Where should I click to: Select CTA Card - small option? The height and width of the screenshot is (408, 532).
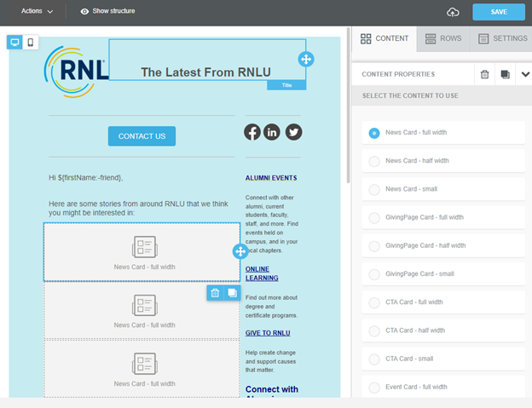tap(443, 359)
